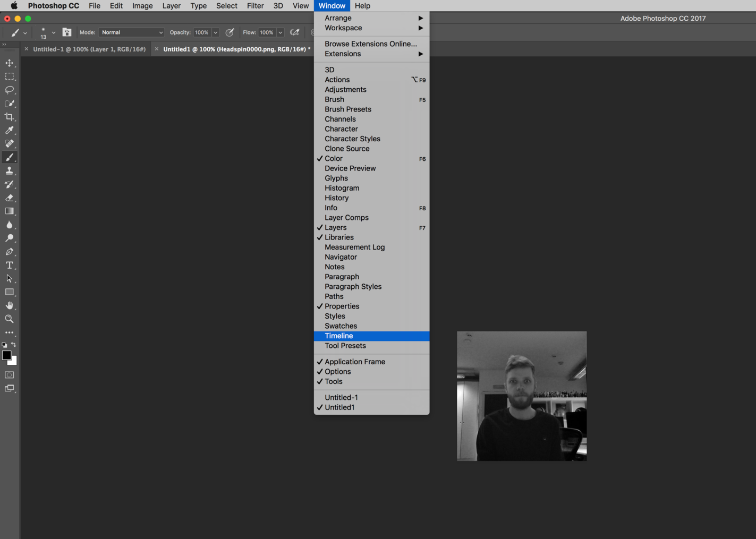Select the History Brush tool
Screen dimensions: 756x539
pyautogui.click(x=10, y=184)
